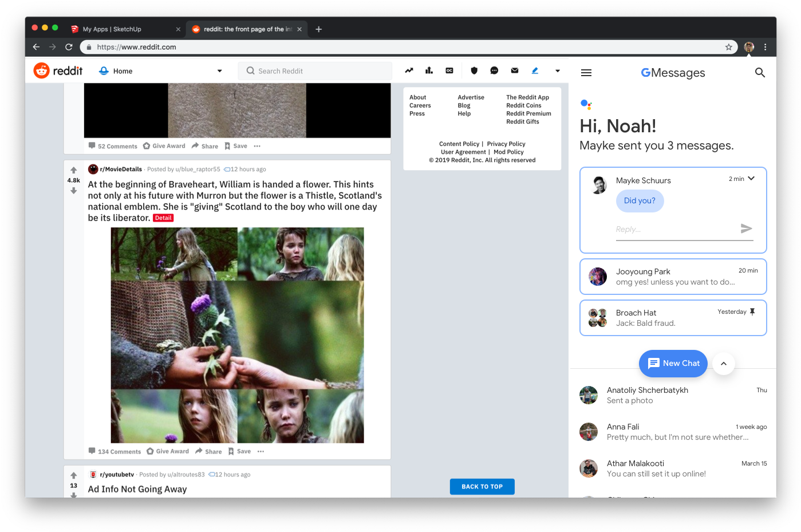Screen dimensions: 801x532
Task: Start a New Chat
Action: 673,364
